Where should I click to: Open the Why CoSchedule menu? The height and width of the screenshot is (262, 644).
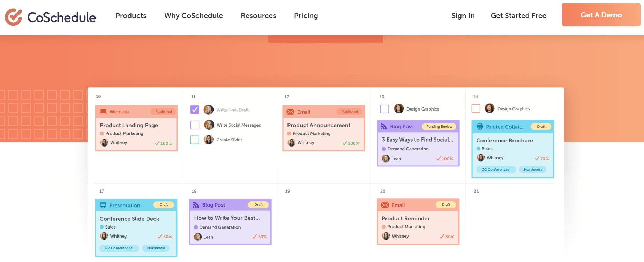[194, 16]
